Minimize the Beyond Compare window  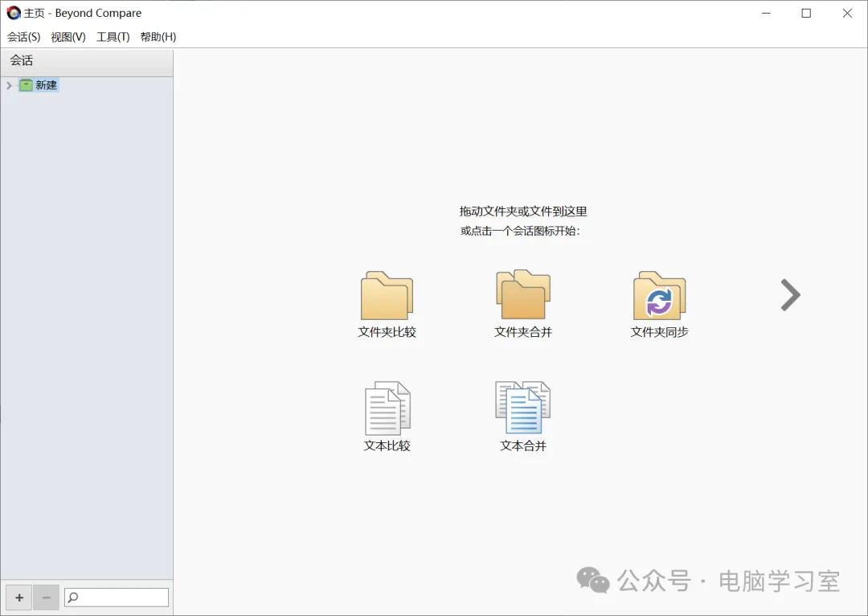click(766, 14)
